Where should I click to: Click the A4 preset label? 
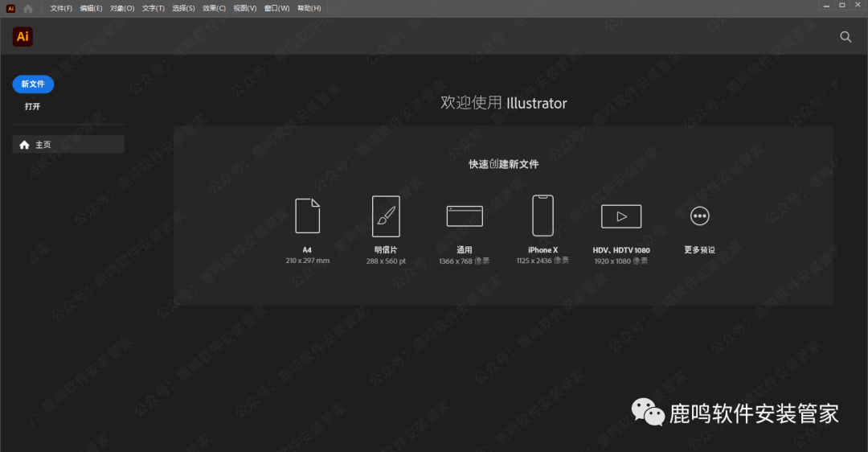[307, 250]
